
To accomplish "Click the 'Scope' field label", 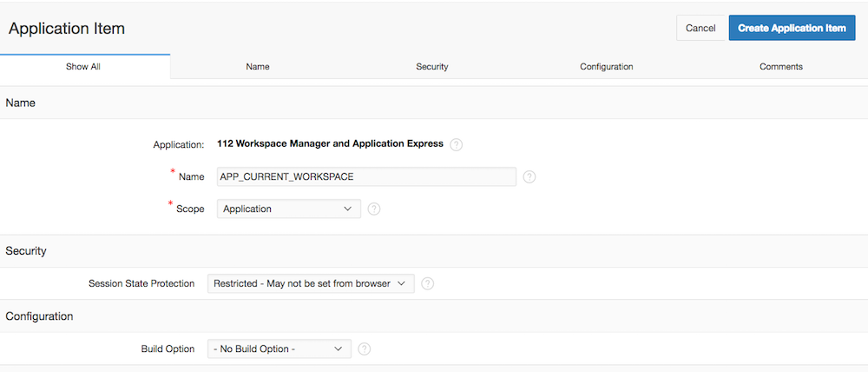I will (190, 209).
